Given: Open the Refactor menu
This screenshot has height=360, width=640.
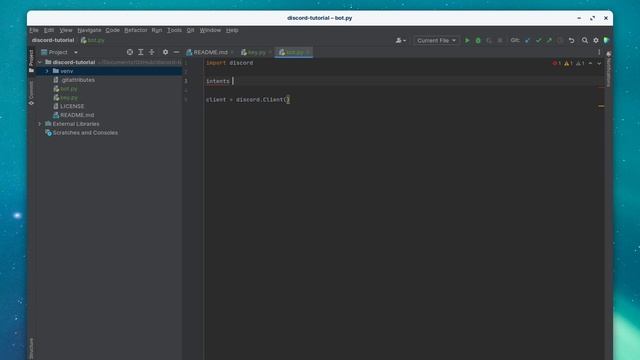Looking at the screenshot, I should (136, 30).
